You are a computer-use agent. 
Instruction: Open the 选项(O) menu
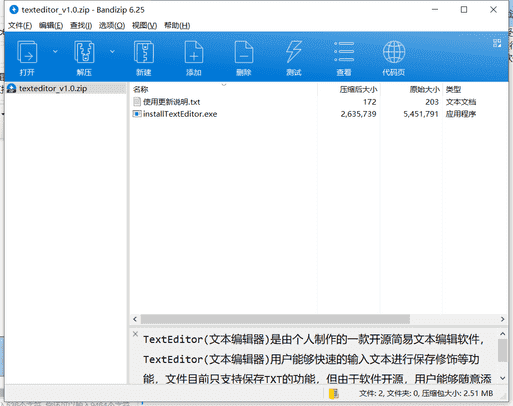coord(112,26)
